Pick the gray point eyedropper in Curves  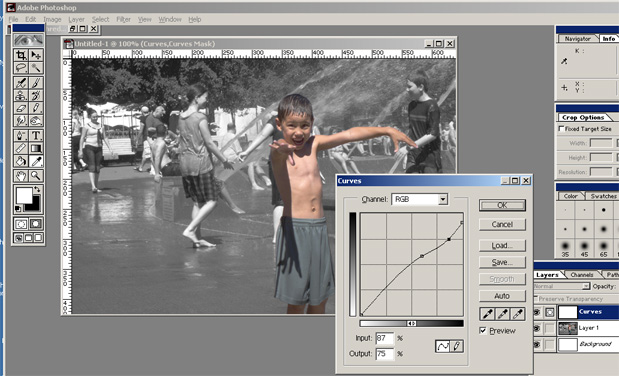coord(503,314)
